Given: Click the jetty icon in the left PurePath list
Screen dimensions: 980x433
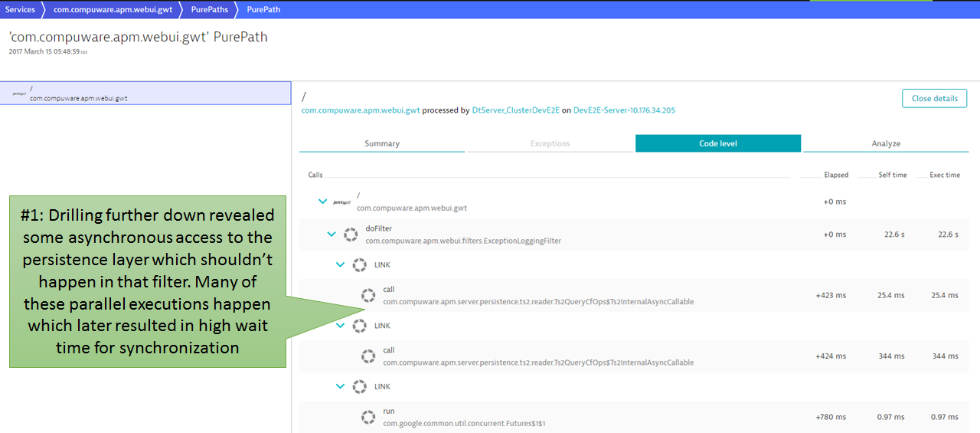Looking at the screenshot, I should pyautogui.click(x=19, y=93).
